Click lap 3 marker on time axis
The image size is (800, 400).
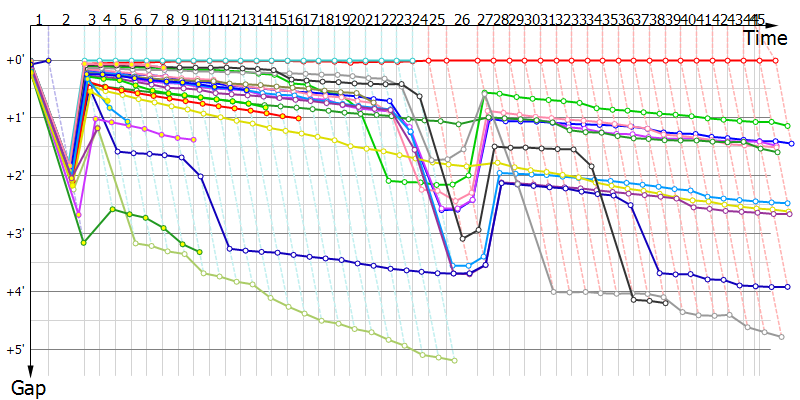[92, 20]
